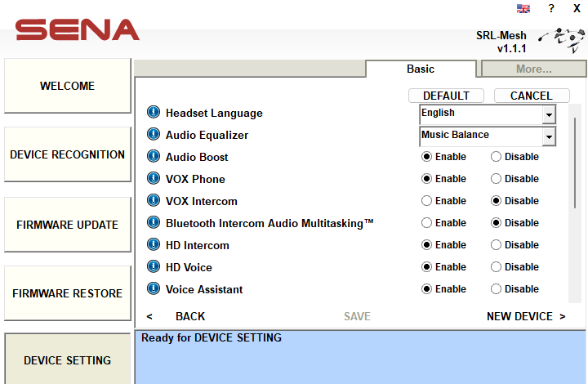The image size is (588, 384).
Task: Click the Voice Assistant info icon
Action: 153,289
